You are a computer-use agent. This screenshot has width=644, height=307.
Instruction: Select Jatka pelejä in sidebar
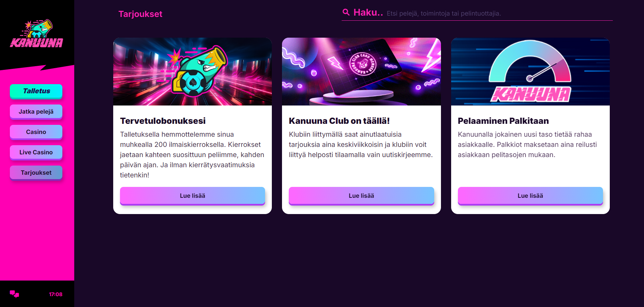coord(36,112)
